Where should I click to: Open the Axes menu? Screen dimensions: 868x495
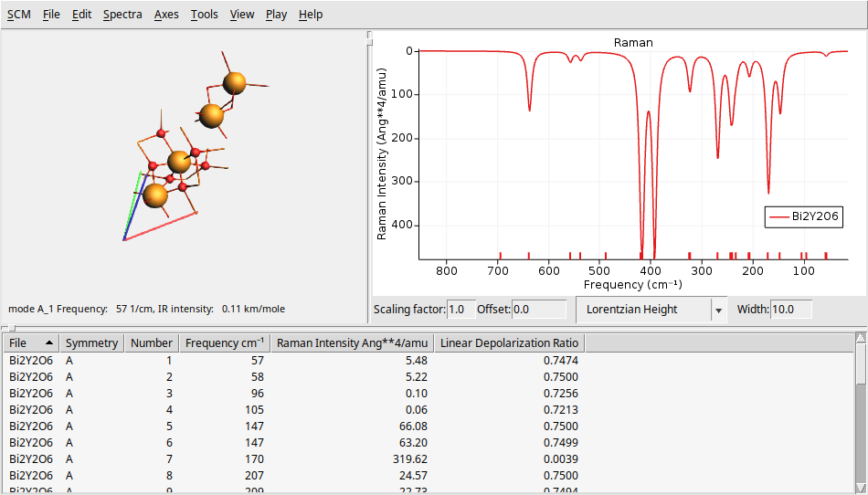tap(166, 15)
